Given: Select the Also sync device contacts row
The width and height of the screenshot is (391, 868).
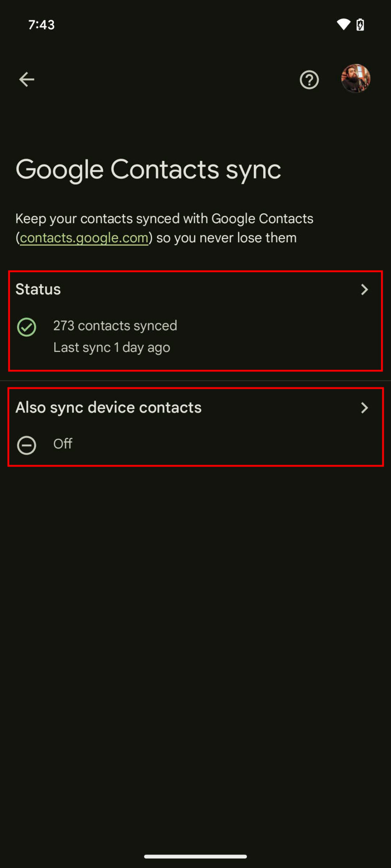Looking at the screenshot, I should click(x=108, y=407).
